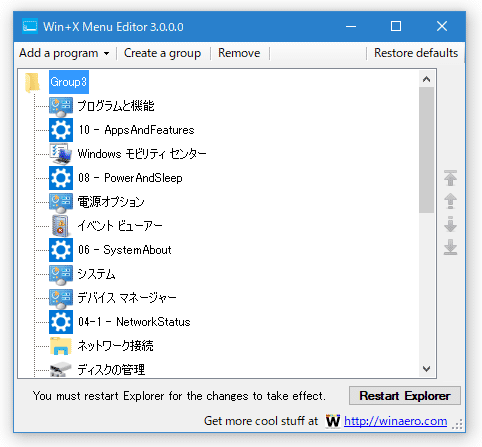This screenshot has width=482, height=447.
Task: Select the 08 - PowerAndSleep entry
Action: pyautogui.click(x=130, y=178)
